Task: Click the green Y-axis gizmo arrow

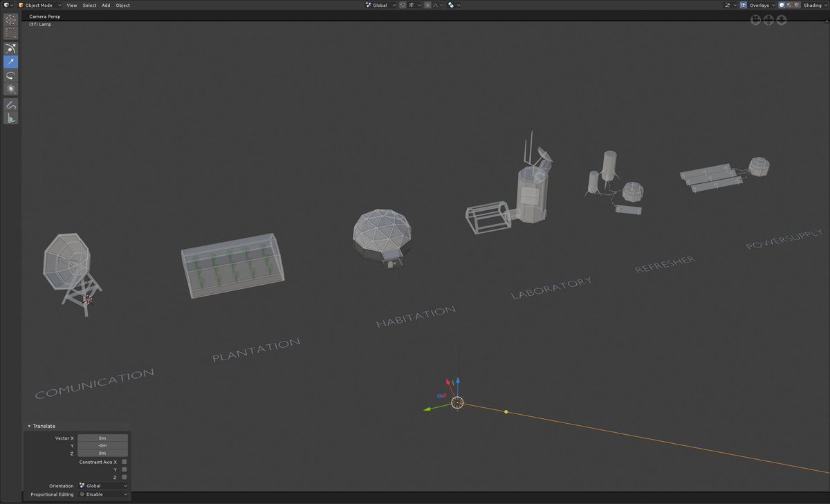Action: click(x=428, y=409)
